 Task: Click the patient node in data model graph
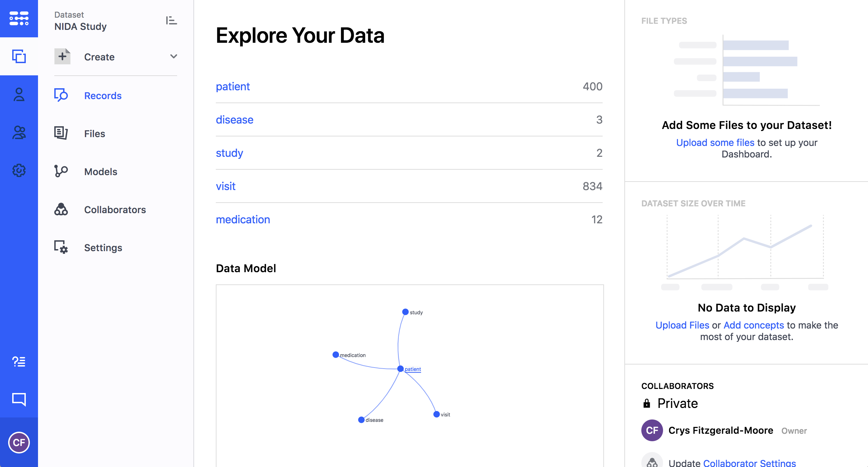coord(401,369)
